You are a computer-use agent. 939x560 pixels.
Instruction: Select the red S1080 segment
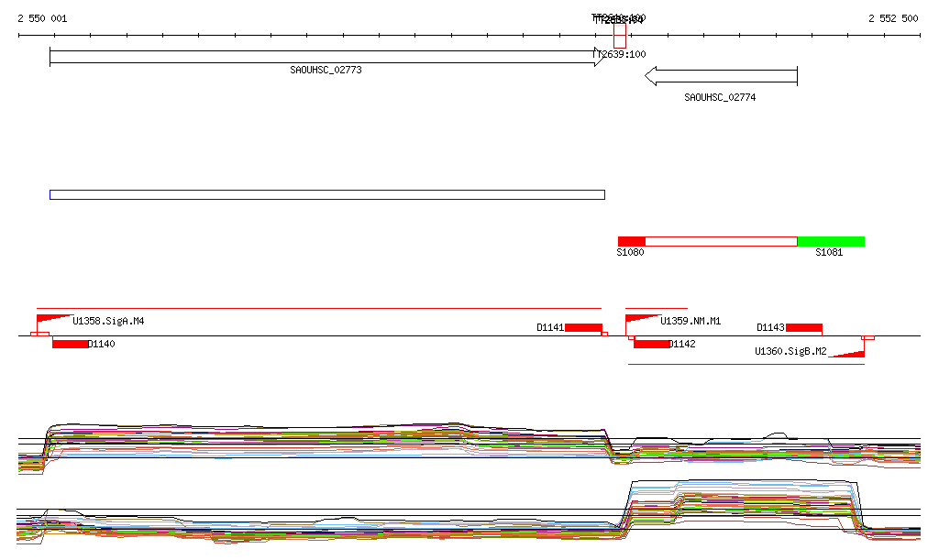pos(632,241)
